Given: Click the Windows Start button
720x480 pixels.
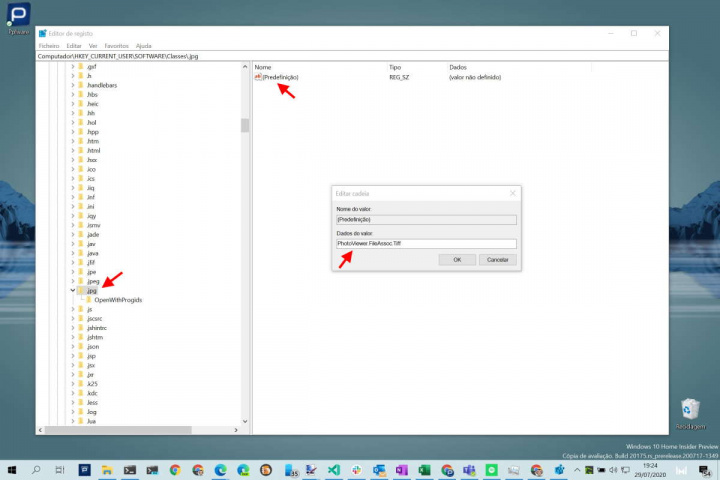Looking at the screenshot, I should tap(13, 469).
